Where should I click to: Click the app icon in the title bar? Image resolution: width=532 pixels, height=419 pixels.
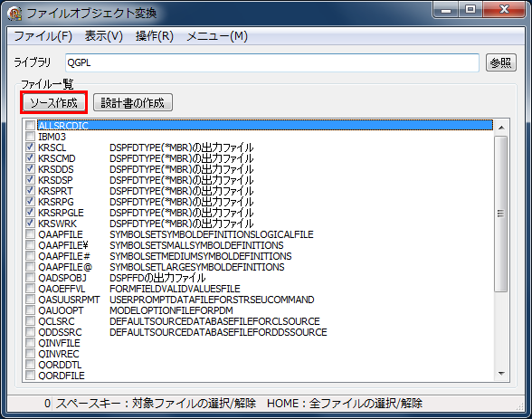pos(14,14)
